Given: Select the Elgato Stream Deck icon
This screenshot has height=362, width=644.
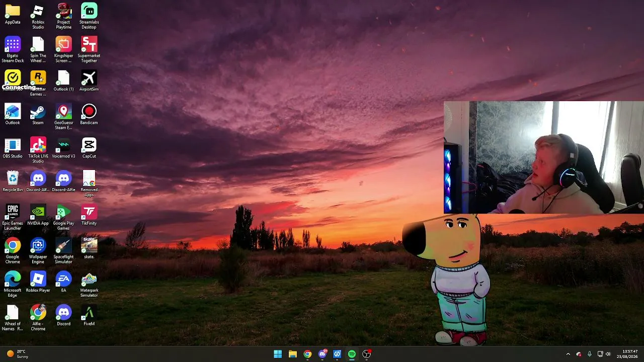Looking at the screenshot, I should pyautogui.click(x=13, y=45).
